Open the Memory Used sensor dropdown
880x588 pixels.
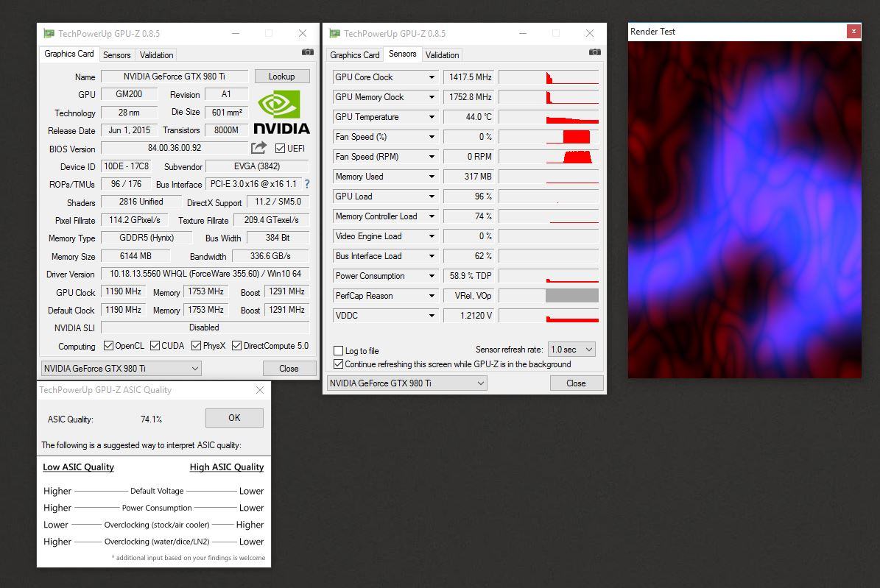[432, 177]
